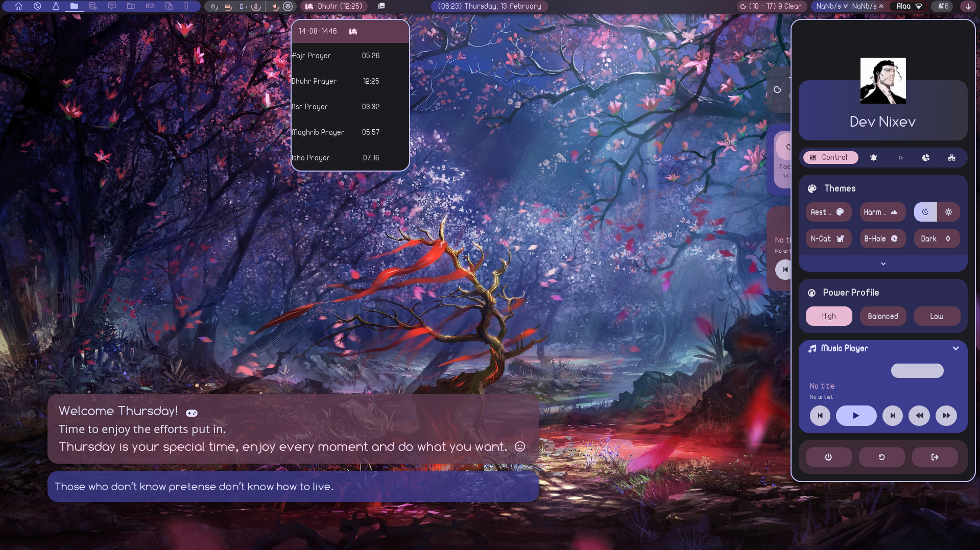
Task: Open the weather widget showing 9 Clear
Action: tap(771, 6)
